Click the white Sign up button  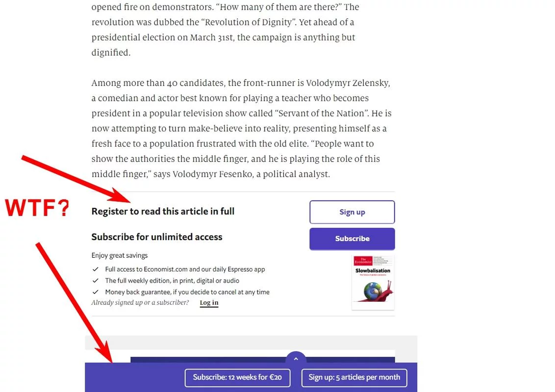tap(352, 212)
